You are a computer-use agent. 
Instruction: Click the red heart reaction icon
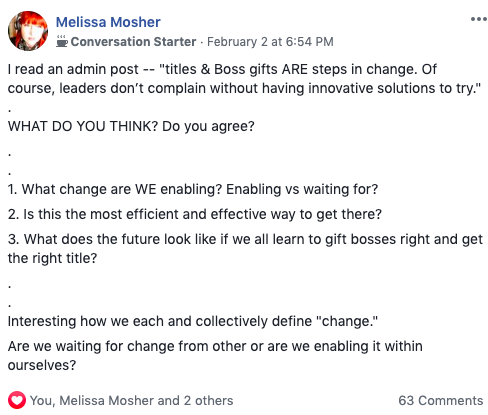(17, 400)
